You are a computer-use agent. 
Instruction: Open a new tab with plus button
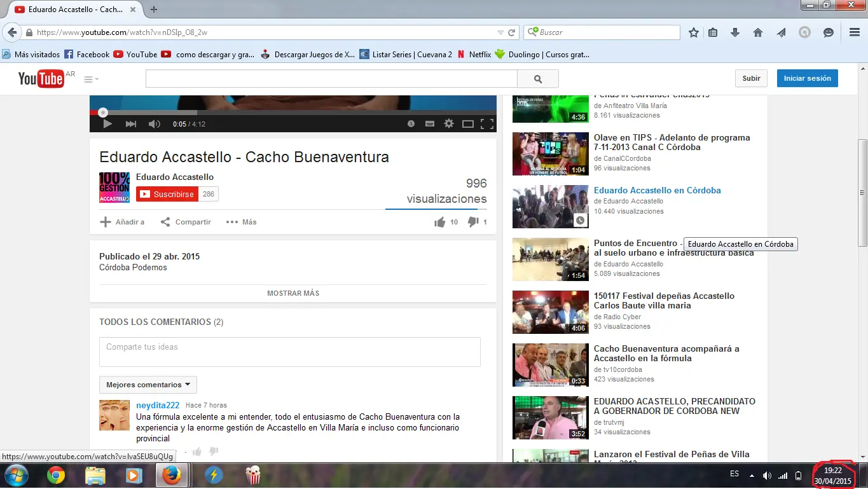pyautogui.click(x=154, y=10)
